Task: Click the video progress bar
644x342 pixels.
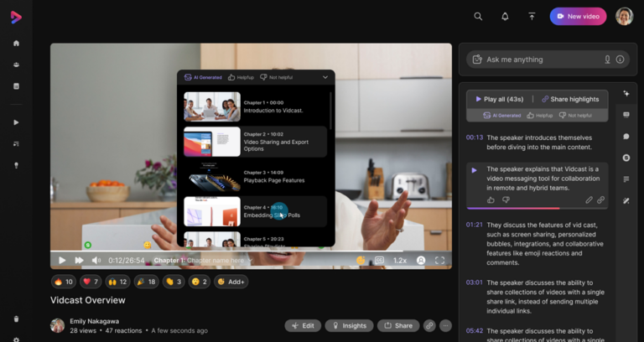Action: pyautogui.click(x=252, y=251)
